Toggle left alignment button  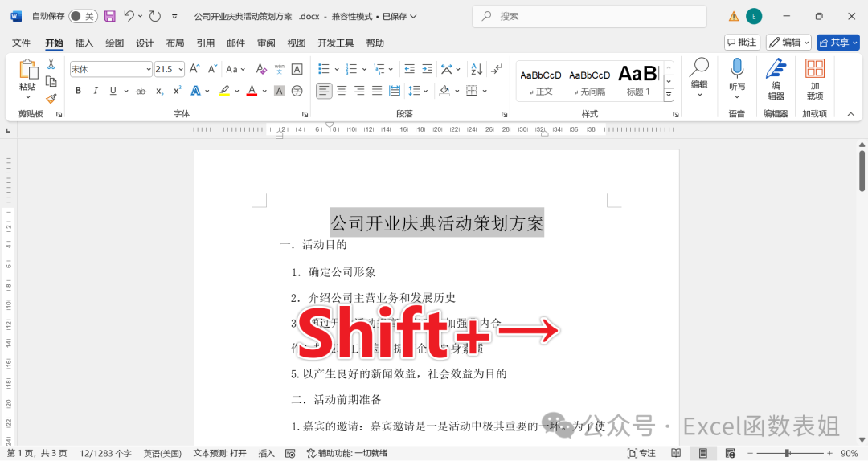pos(325,91)
